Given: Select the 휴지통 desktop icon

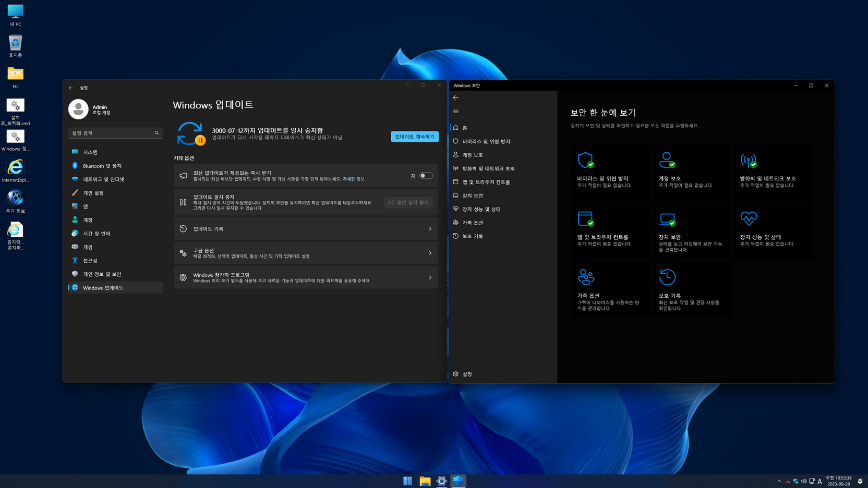Looking at the screenshot, I should coord(15,46).
